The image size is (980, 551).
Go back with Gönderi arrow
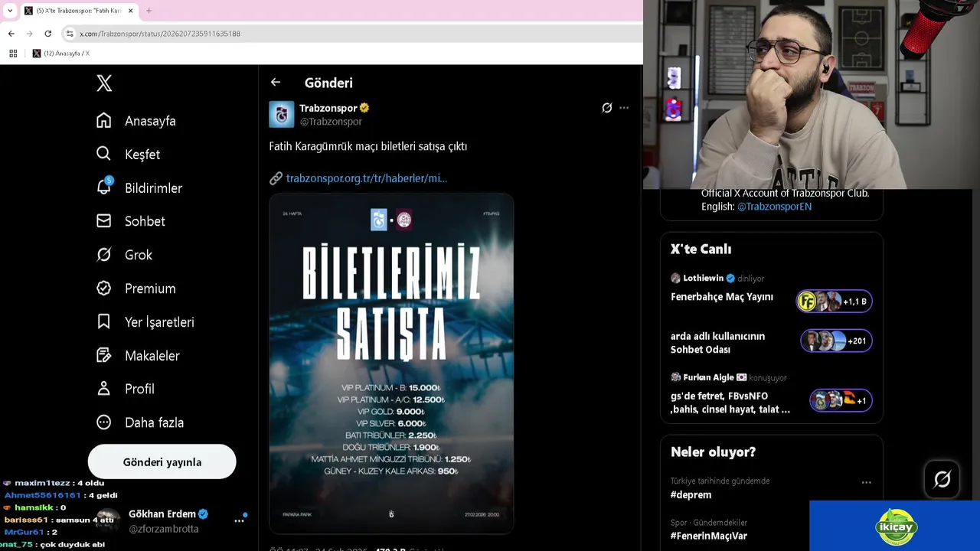pyautogui.click(x=276, y=83)
